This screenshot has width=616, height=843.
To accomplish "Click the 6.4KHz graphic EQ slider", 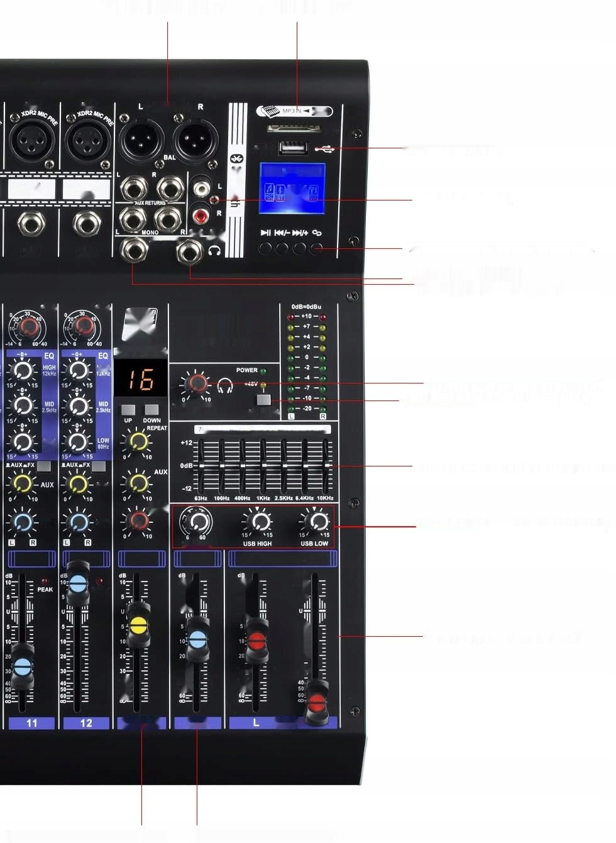I will pos(305,466).
